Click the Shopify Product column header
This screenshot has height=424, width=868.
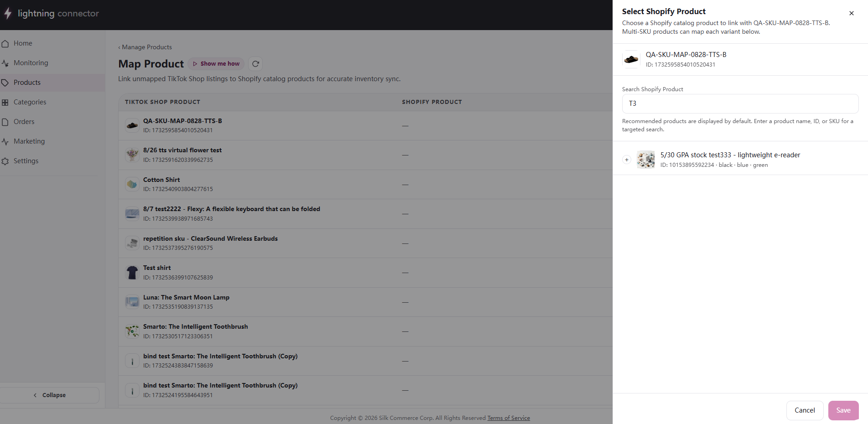[432, 102]
